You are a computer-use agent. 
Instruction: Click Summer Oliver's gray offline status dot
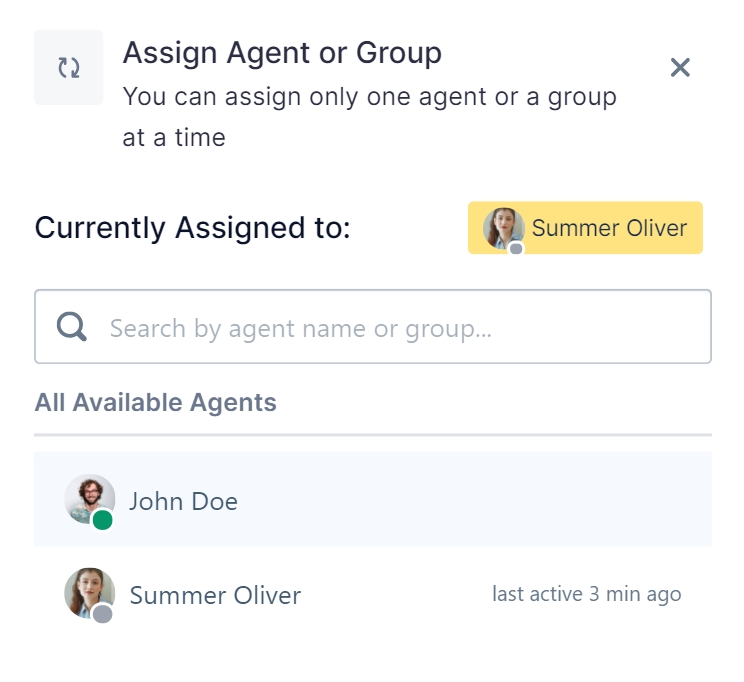[102, 614]
